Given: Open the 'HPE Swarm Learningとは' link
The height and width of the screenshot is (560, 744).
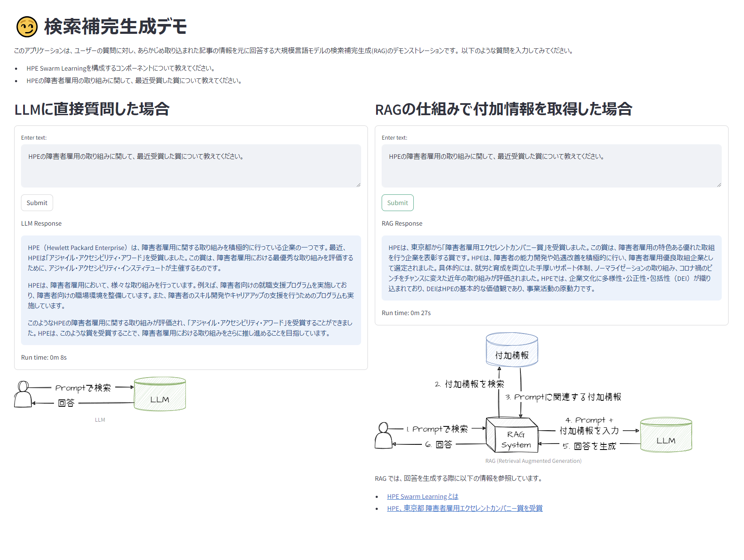Looking at the screenshot, I should [x=423, y=497].
